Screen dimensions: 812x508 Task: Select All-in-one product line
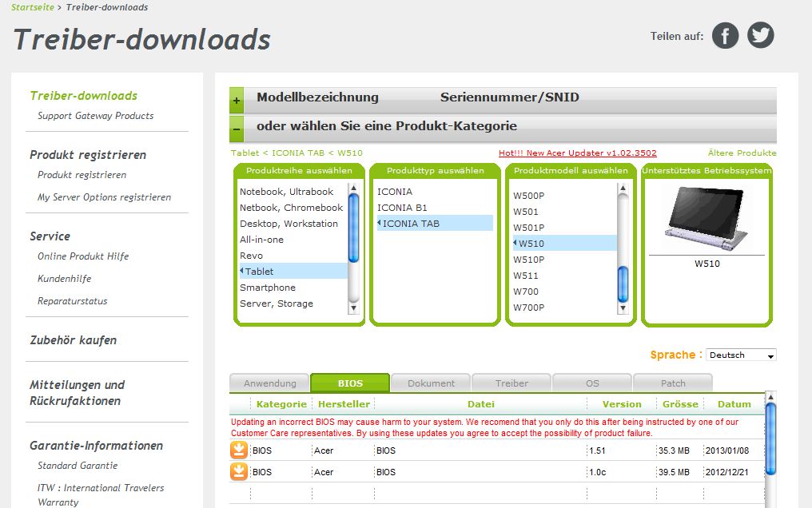coord(261,240)
